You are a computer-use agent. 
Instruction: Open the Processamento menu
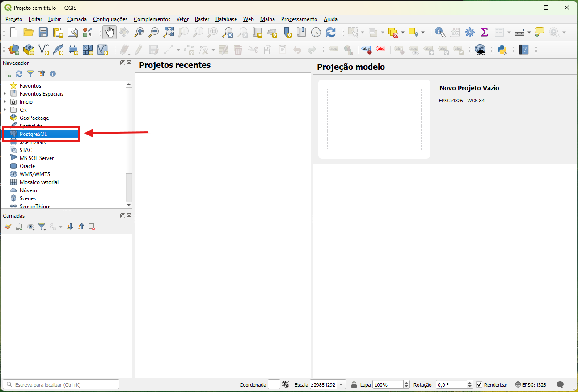pyautogui.click(x=299, y=19)
